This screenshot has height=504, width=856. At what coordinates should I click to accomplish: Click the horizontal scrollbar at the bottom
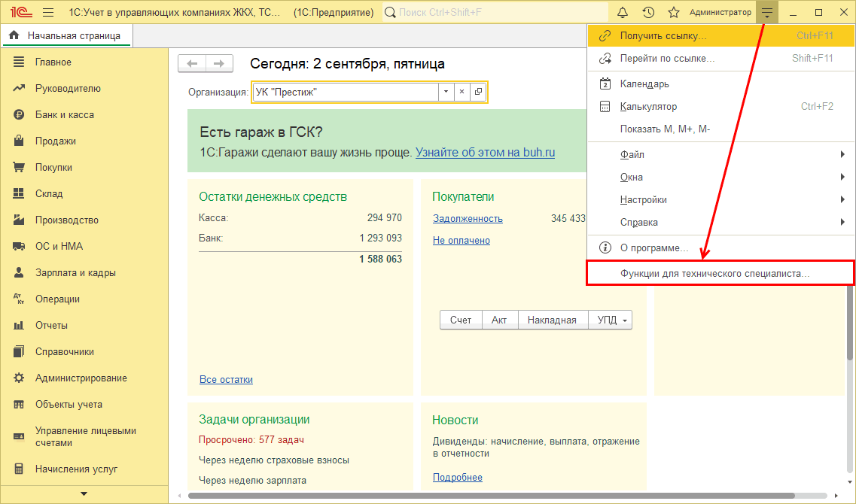492,496
